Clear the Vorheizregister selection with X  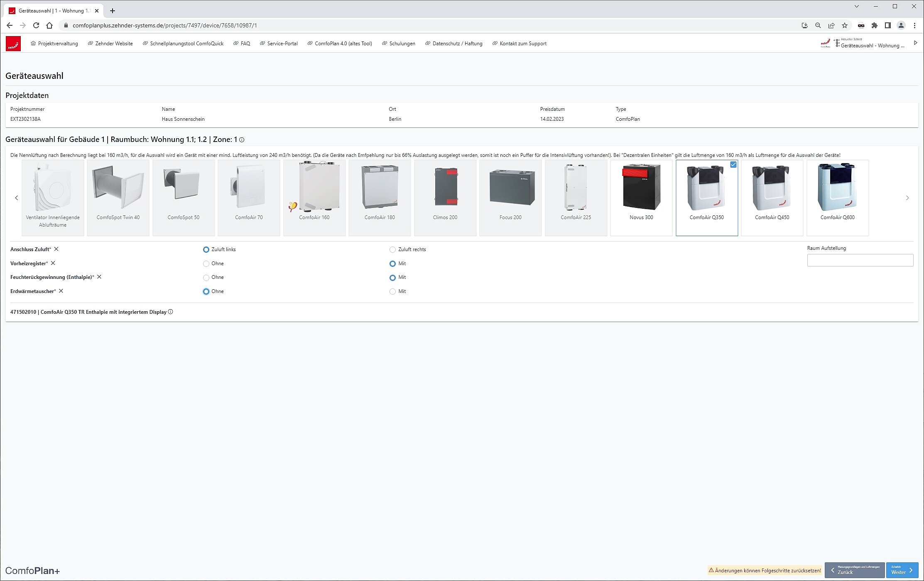(53, 263)
